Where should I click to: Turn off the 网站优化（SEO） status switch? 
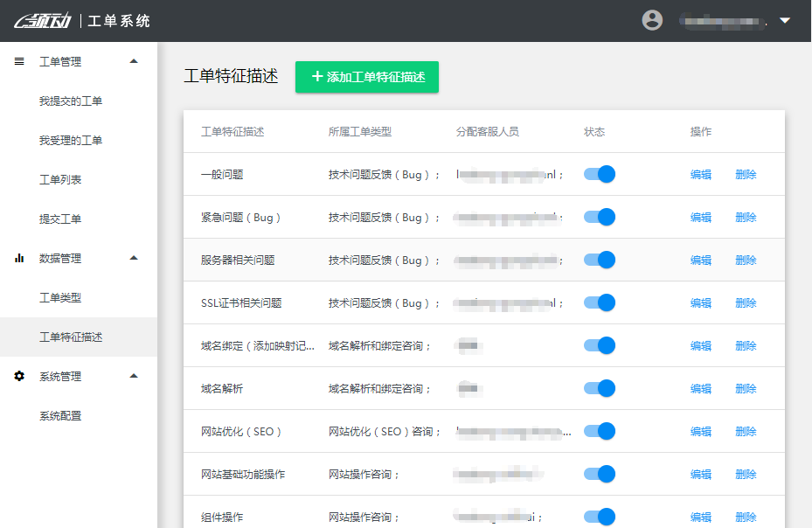coord(600,431)
